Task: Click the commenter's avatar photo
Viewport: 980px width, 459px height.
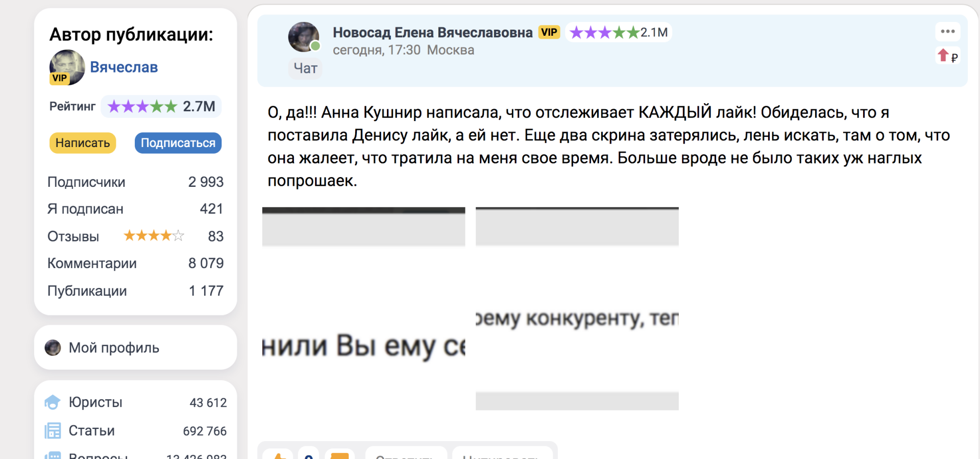Action: 304,37
